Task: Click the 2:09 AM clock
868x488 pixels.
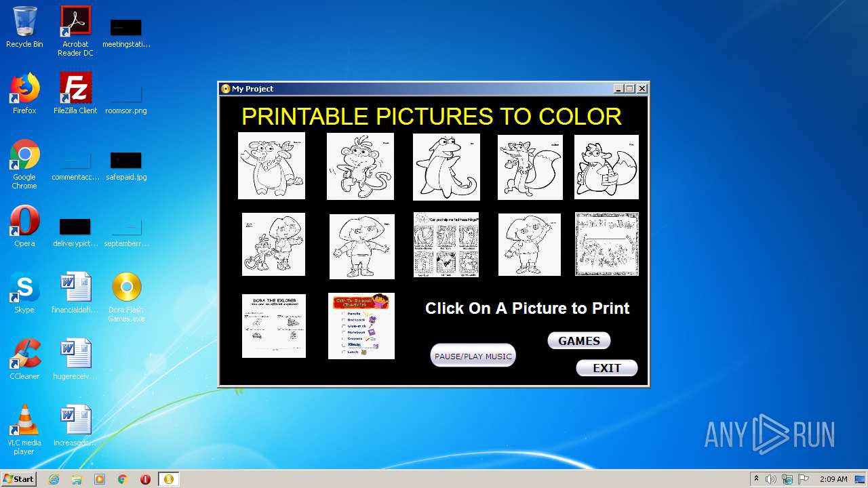Action: pos(833,479)
